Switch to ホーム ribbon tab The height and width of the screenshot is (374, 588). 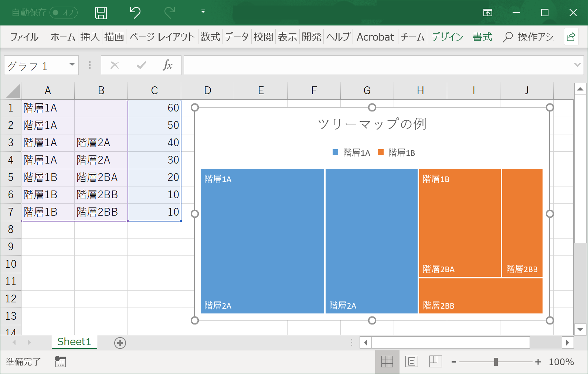point(63,37)
